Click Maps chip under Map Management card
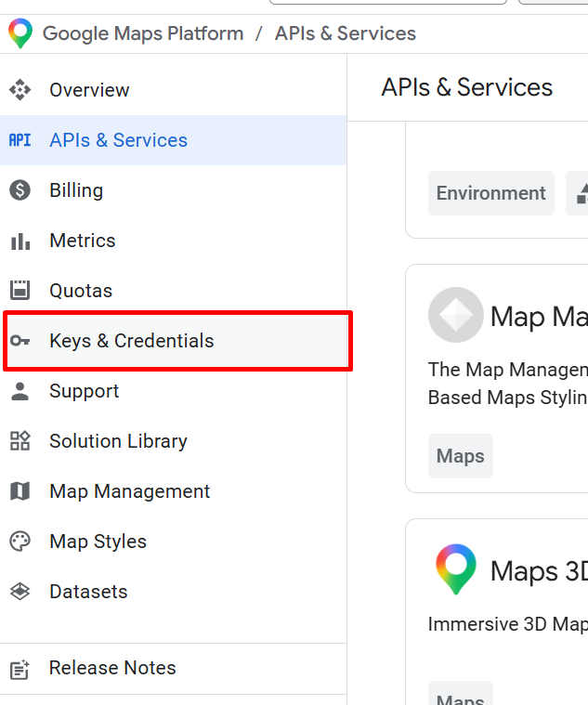The height and width of the screenshot is (705, 588). (461, 456)
